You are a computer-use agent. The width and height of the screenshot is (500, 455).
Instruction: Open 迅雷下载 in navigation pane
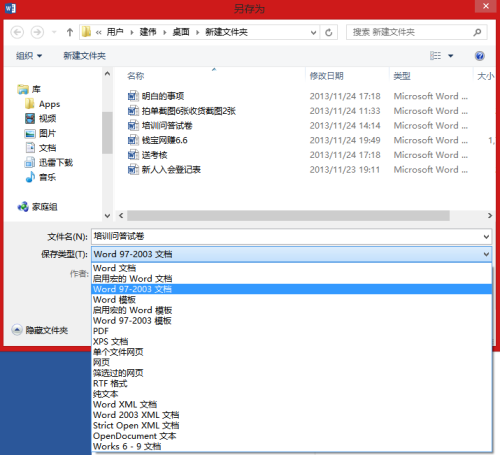click(49, 163)
